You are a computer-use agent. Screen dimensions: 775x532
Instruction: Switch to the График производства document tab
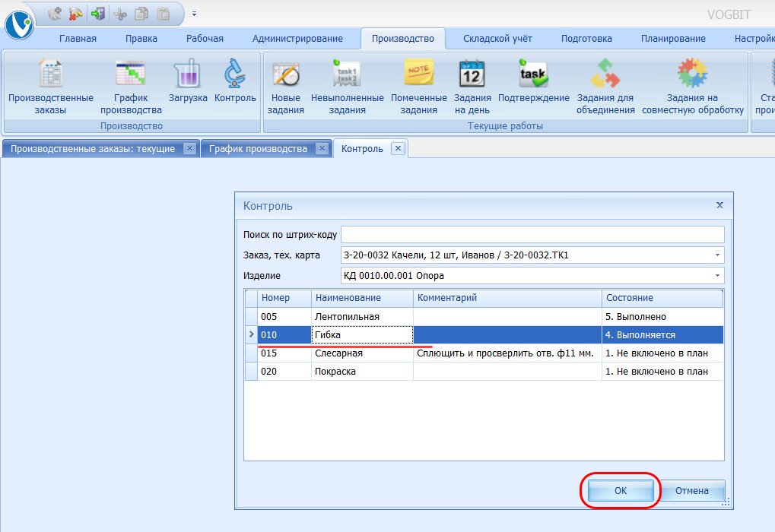pos(259,149)
